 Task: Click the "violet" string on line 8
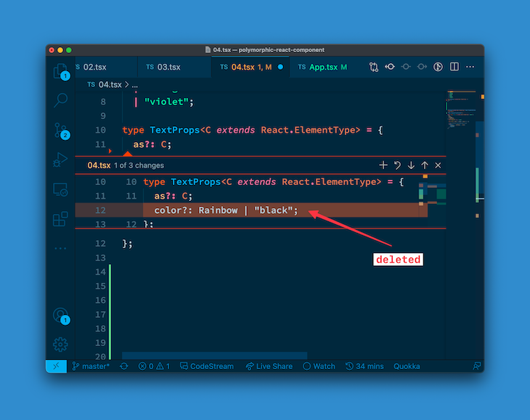point(166,102)
